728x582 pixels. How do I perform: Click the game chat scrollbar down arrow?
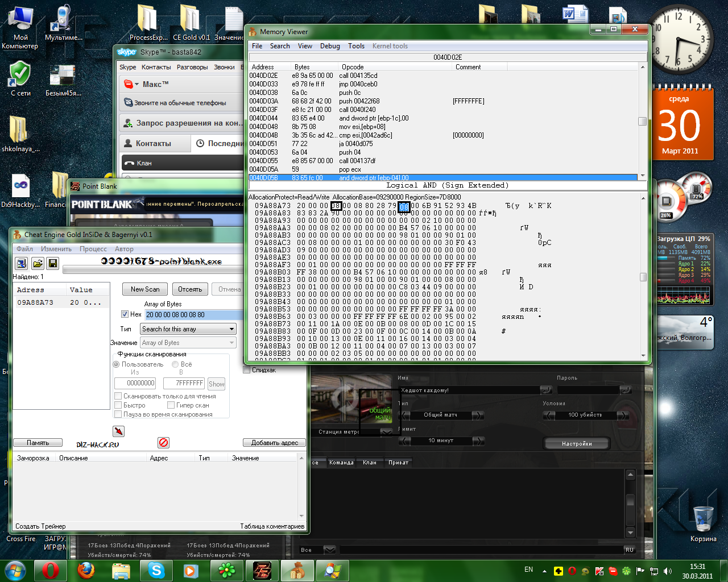pos(630,533)
